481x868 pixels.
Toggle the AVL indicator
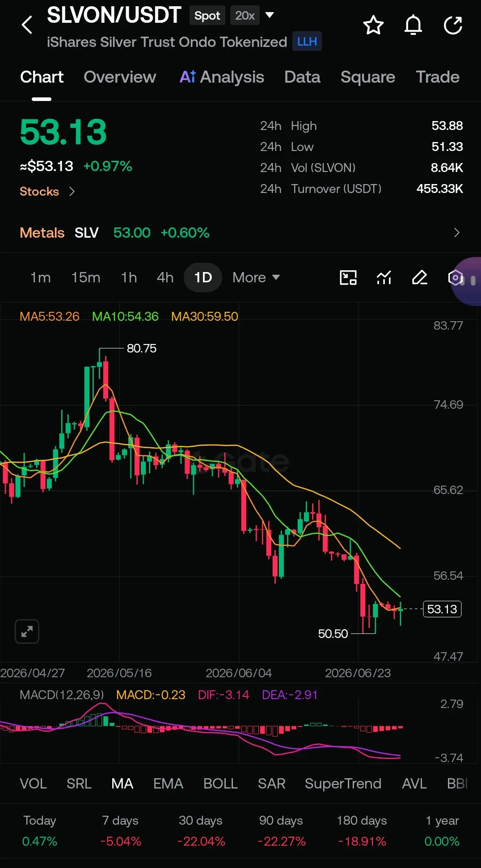[414, 784]
